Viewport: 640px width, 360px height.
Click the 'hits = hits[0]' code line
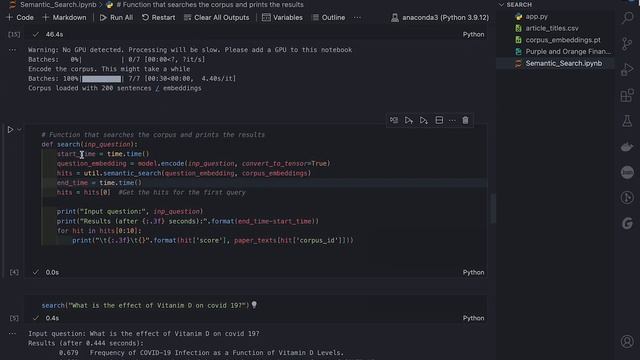click(x=151, y=192)
